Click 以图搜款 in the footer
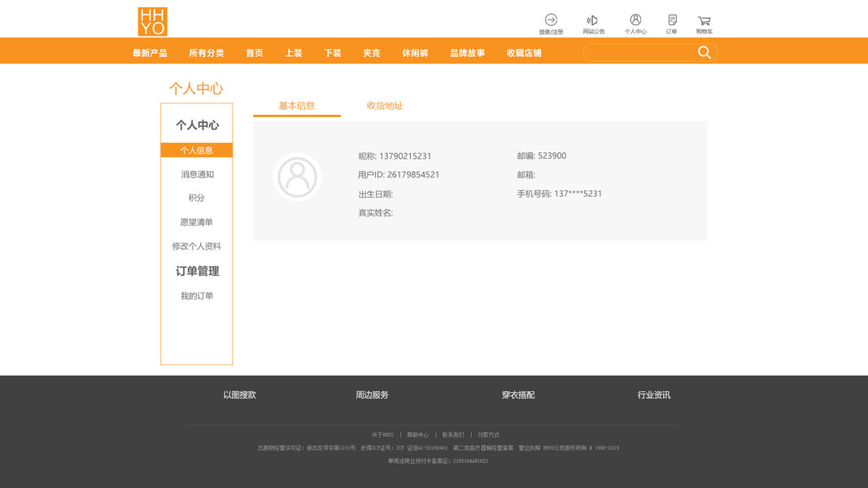Screen dimensions: 868x488 coord(240,395)
